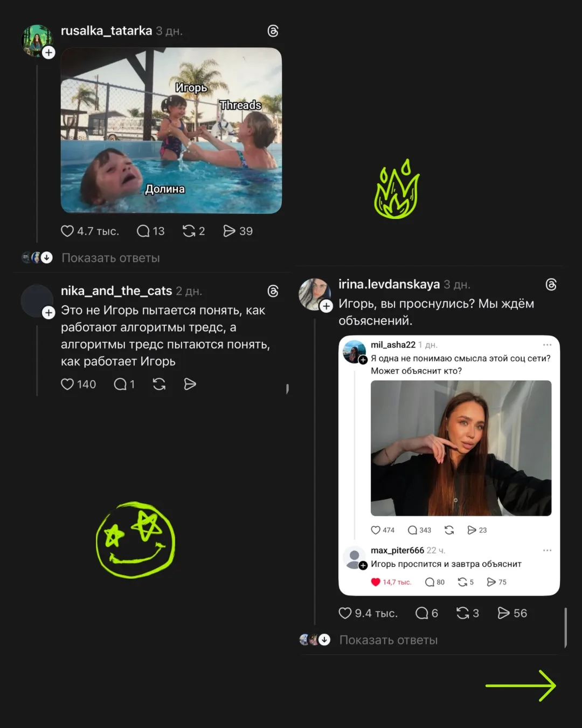Share the irina.levdanskaya post
This screenshot has height=728, width=582.
click(x=503, y=613)
